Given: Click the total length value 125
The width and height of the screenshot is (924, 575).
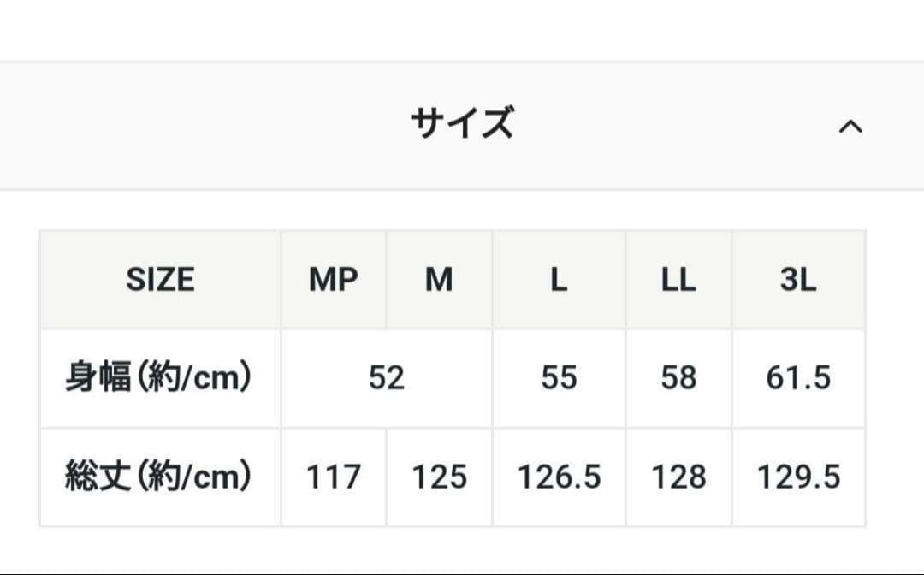Looking at the screenshot, I should click(439, 477).
